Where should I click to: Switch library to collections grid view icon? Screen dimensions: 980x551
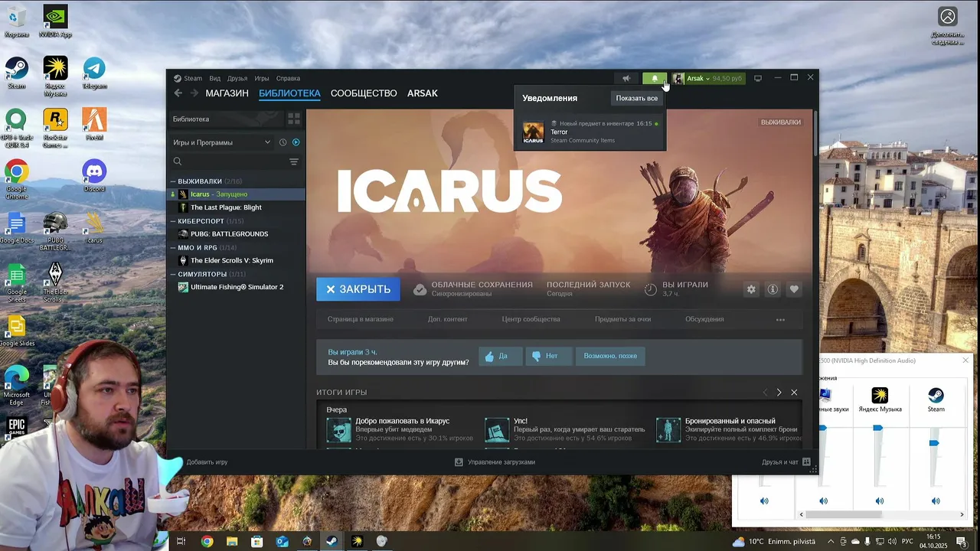tap(294, 119)
